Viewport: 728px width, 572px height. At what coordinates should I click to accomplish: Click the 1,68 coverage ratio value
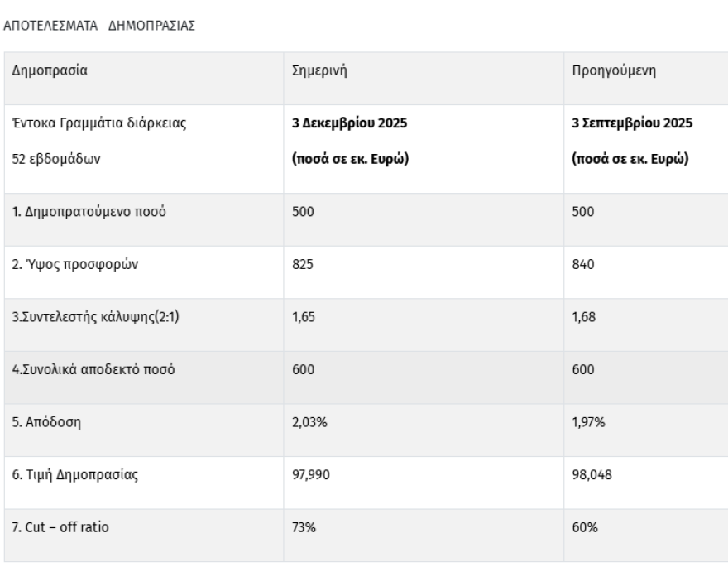point(584,317)
